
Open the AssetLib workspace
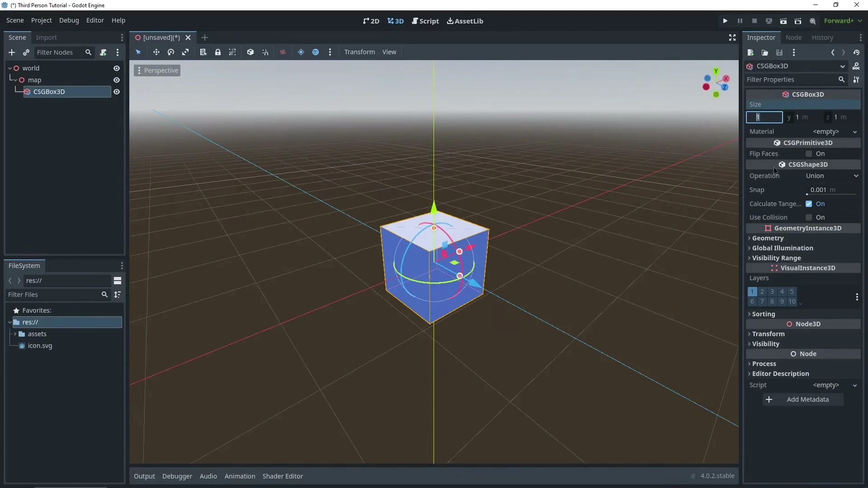click(x=465, y=21)
